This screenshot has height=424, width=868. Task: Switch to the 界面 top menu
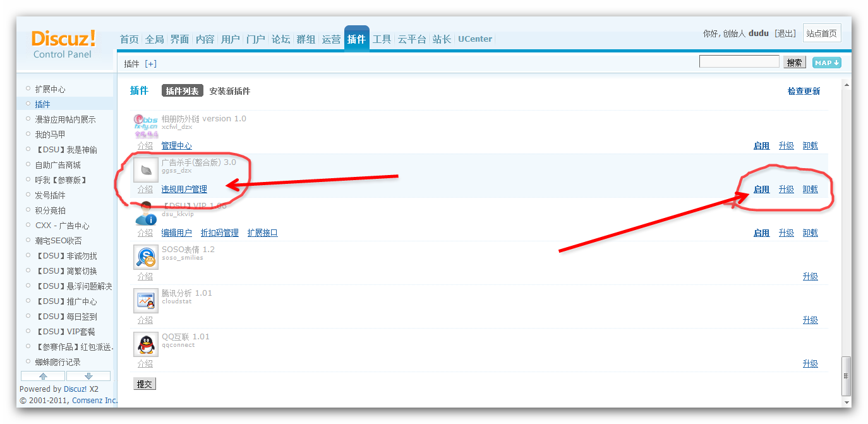pyautogui.click(x=180, y=39)
